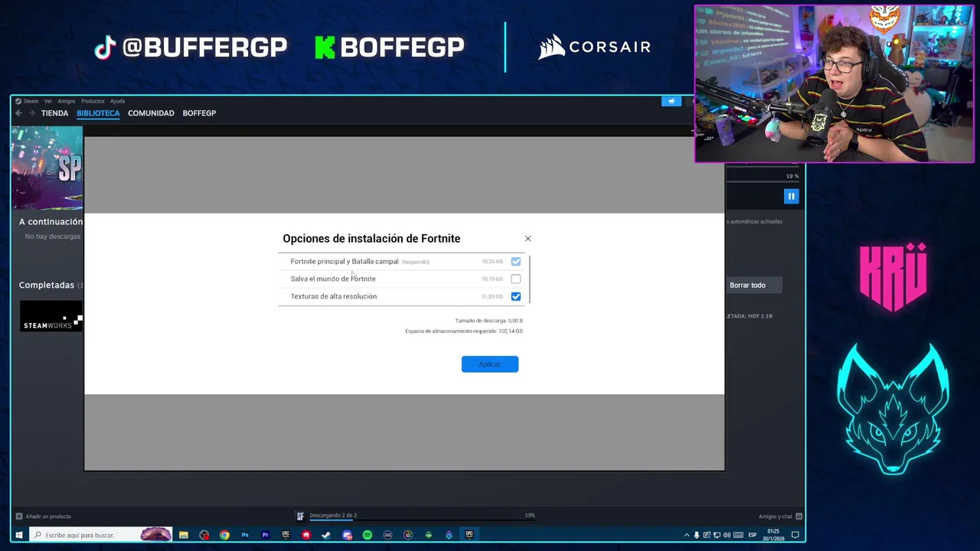Open the Amigos menu
Screen dimensions: 980x551
click(67, 101)
